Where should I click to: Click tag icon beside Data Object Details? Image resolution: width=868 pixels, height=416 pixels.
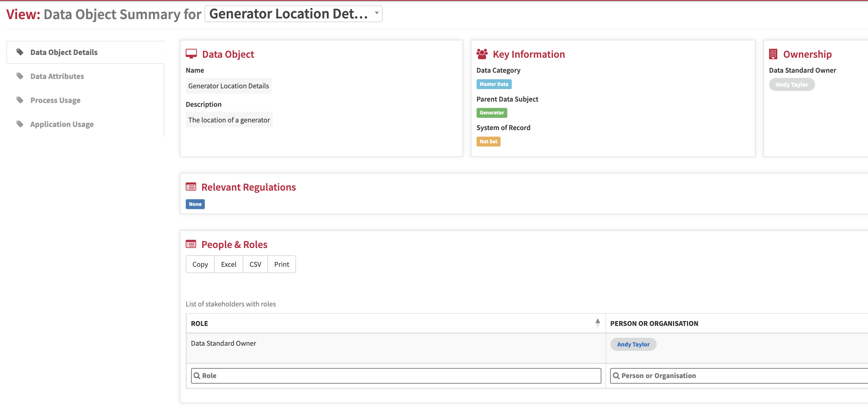pos(20,52)
